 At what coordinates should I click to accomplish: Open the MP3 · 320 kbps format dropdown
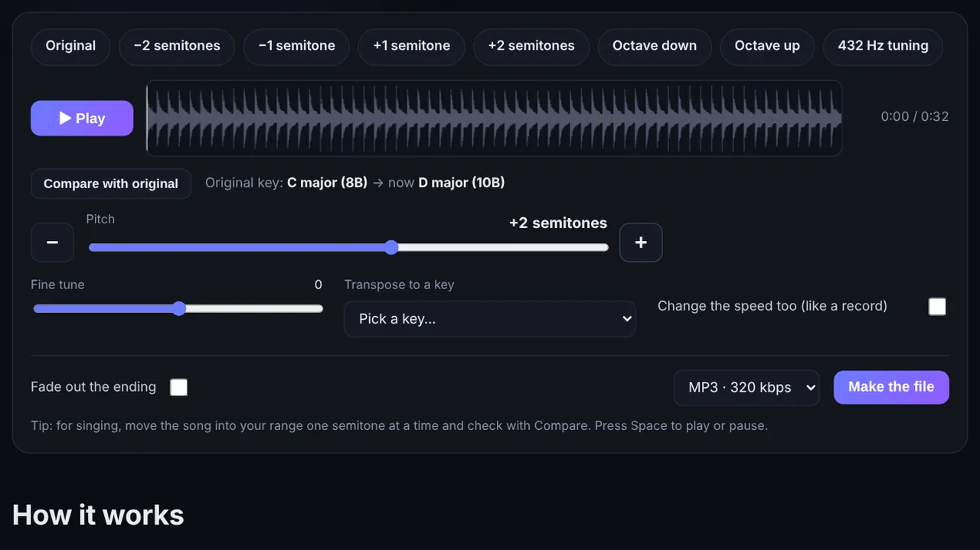click(746, 388)
